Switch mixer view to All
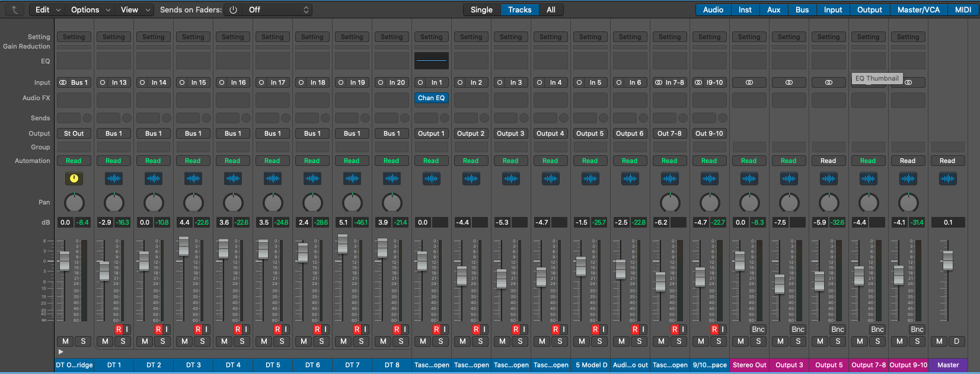This screenshot has height=374, width=980. 551,9
